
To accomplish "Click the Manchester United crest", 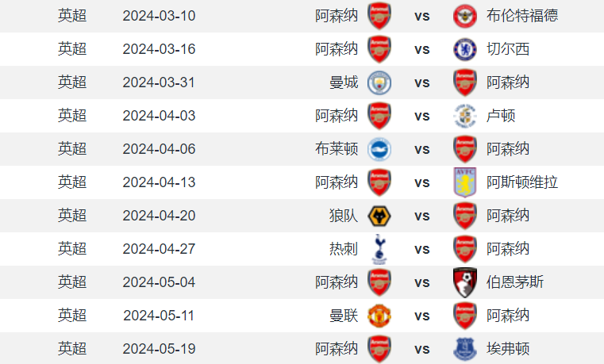I will coord(379,316).
